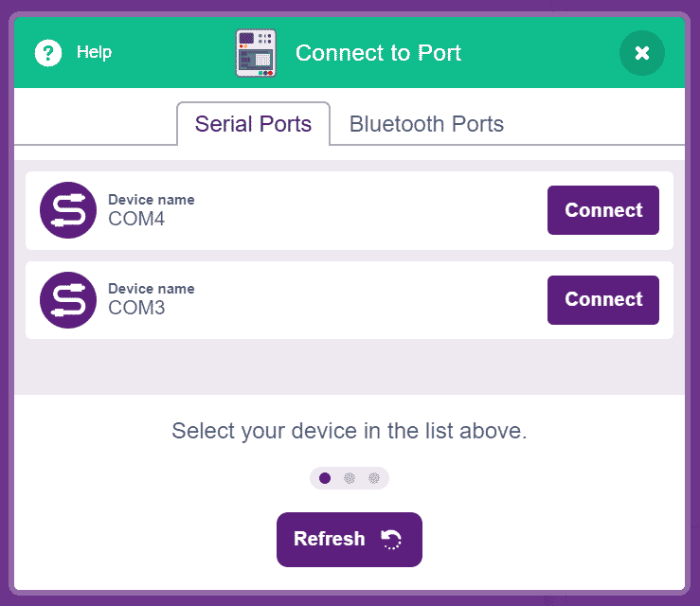Connect to the COM3 device
The width and height of the screenshot is (700, 606).
click(x=603, y=300)
